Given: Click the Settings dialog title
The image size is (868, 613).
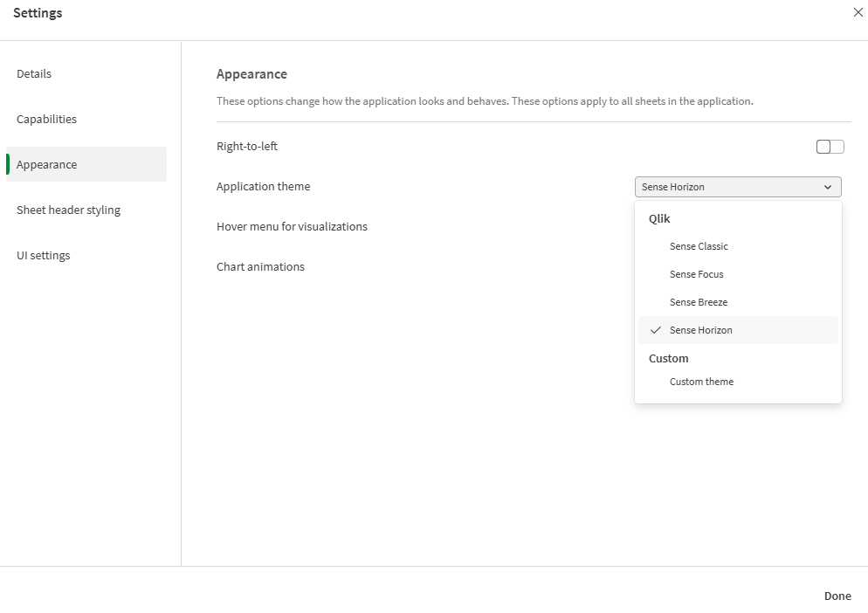Looking at the screenshot, I should pyautogui.click(x=38, y=12).
